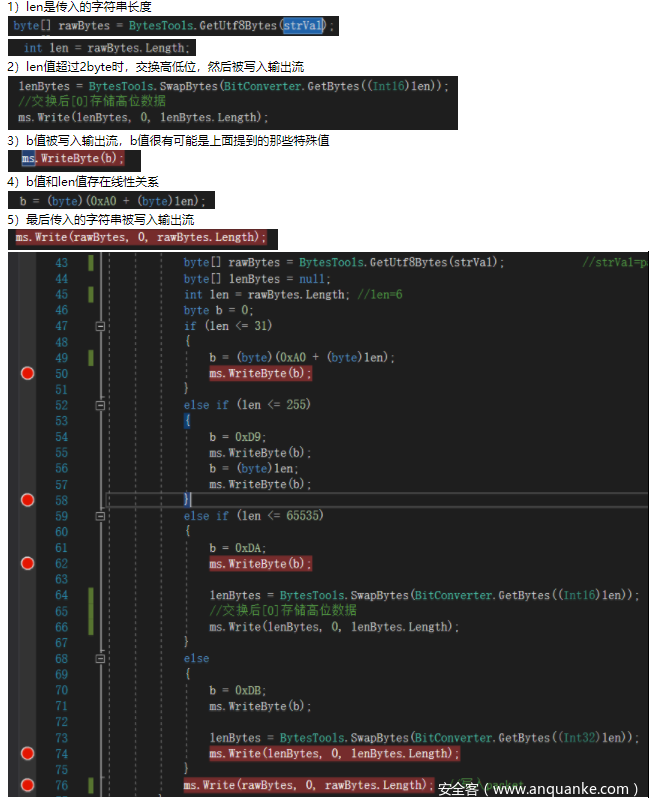This screenshot has width=654, height=808.
Task: Click 'if (len <= 31)' on line 47
Action: pyautogui.click(x=228, y=326)
